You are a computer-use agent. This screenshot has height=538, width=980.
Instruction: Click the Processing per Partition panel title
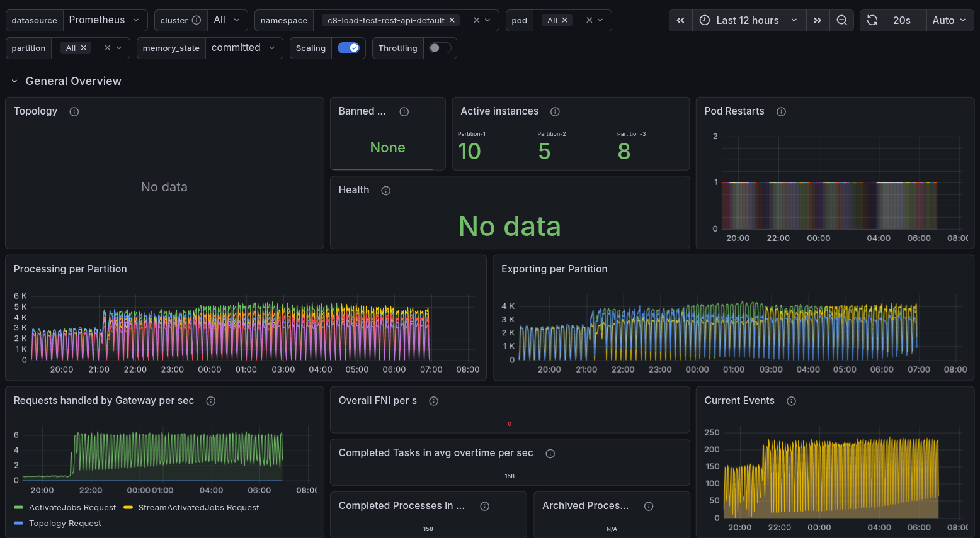click(x=71, y=269)
